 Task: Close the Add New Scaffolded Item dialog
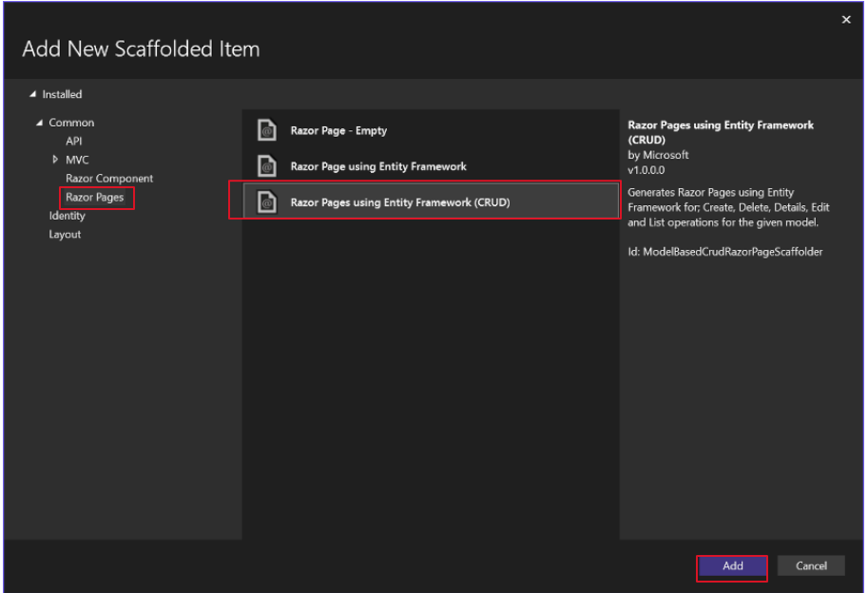(846, 20)
